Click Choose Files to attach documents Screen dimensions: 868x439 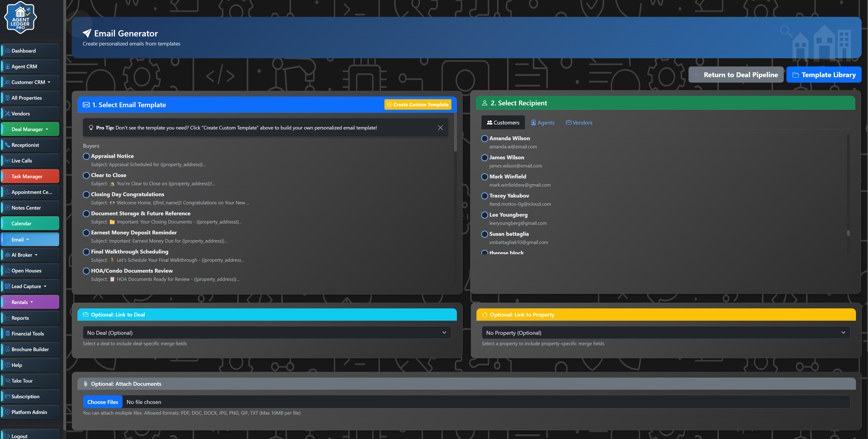[x=102, y=402]
